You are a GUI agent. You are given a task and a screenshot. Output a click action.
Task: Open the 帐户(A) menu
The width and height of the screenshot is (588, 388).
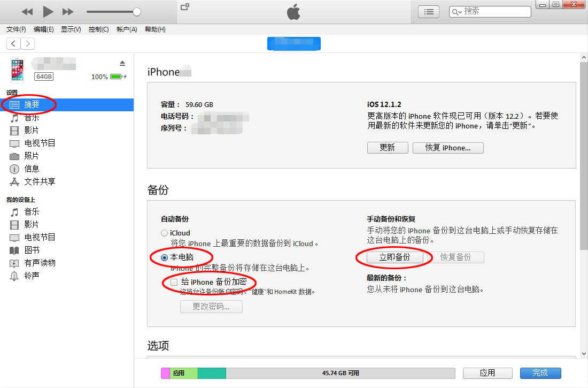[x=127, y=29]
